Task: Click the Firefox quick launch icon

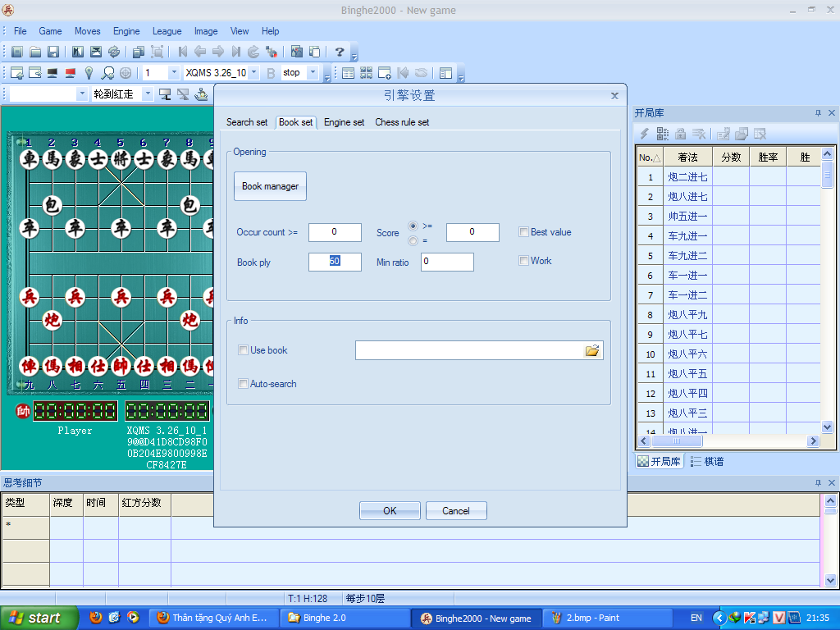Action: click(96, 618)
